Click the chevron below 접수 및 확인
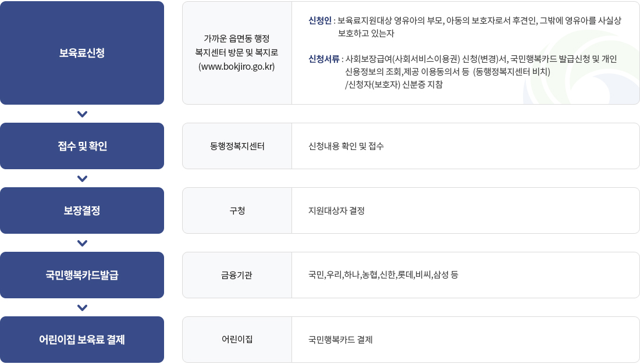 [x=82, y=179]
